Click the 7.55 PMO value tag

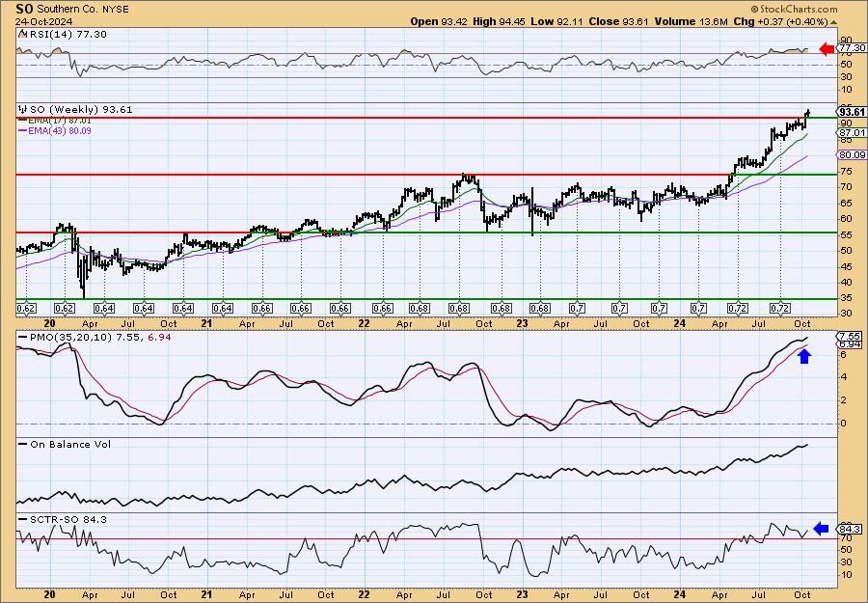click(x=850, y=336)
